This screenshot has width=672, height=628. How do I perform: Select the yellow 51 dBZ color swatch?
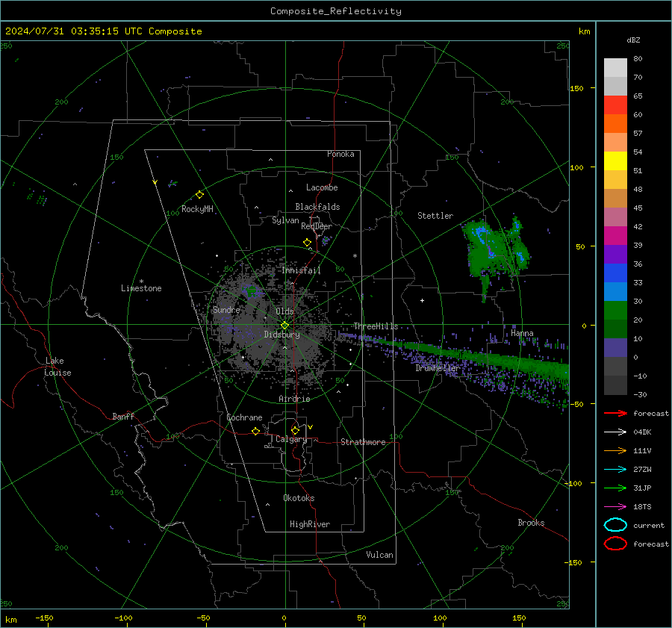(x=615, y=161)
